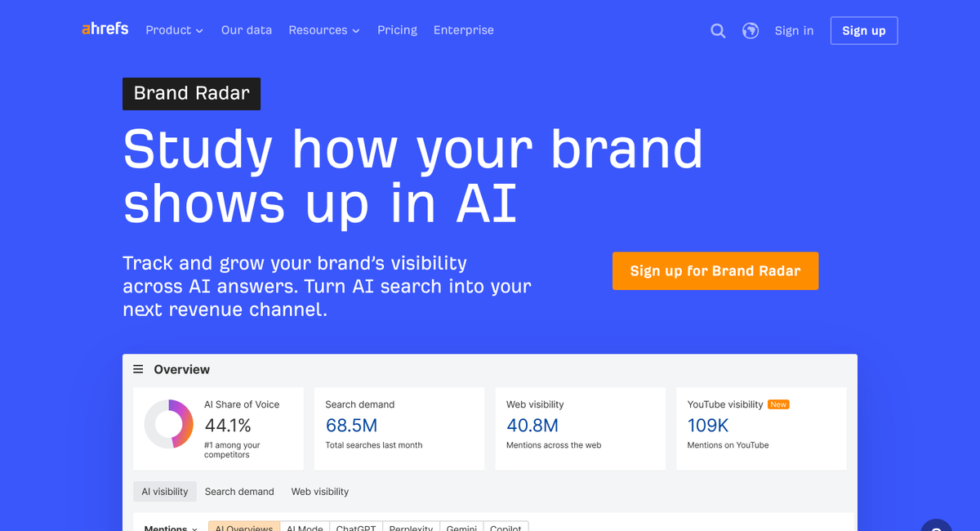The width and height of the screenshot is (980, 531).
Task: Click the Sign in link
Action: coord(794,31)
